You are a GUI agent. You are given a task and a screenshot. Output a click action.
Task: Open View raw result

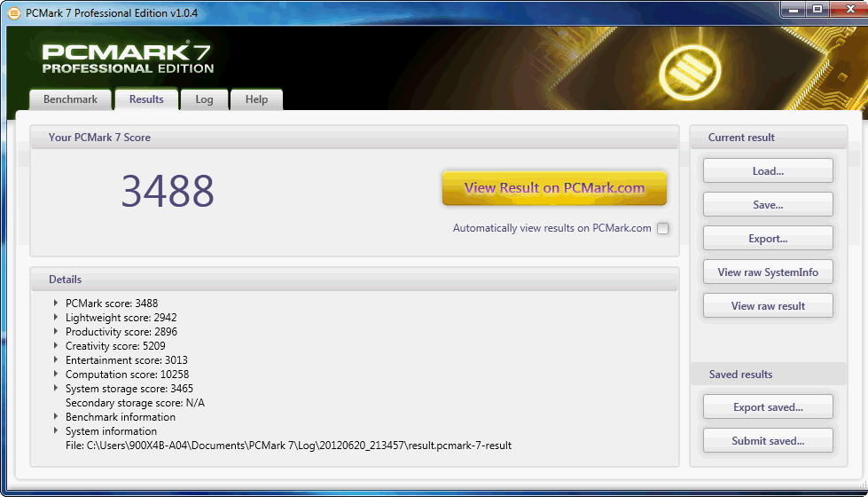click(x=768, y=306)
